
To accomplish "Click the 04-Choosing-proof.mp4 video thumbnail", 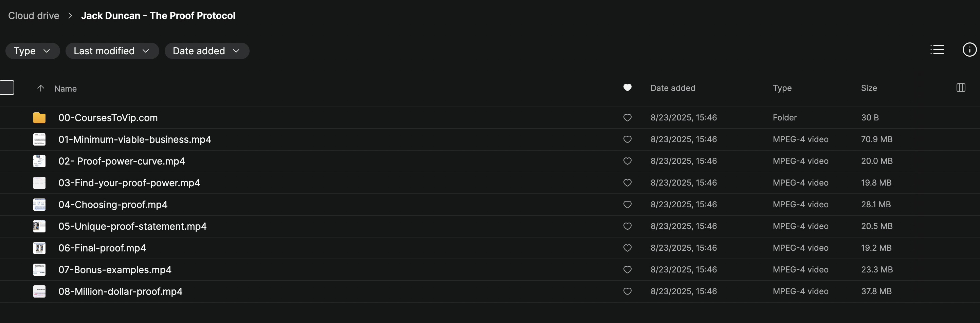I will (x=39, y=205).
